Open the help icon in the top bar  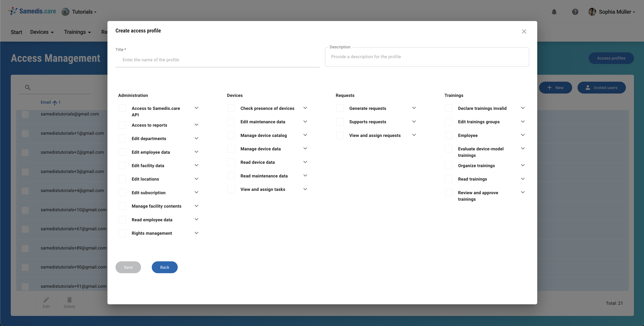point(575,12)
